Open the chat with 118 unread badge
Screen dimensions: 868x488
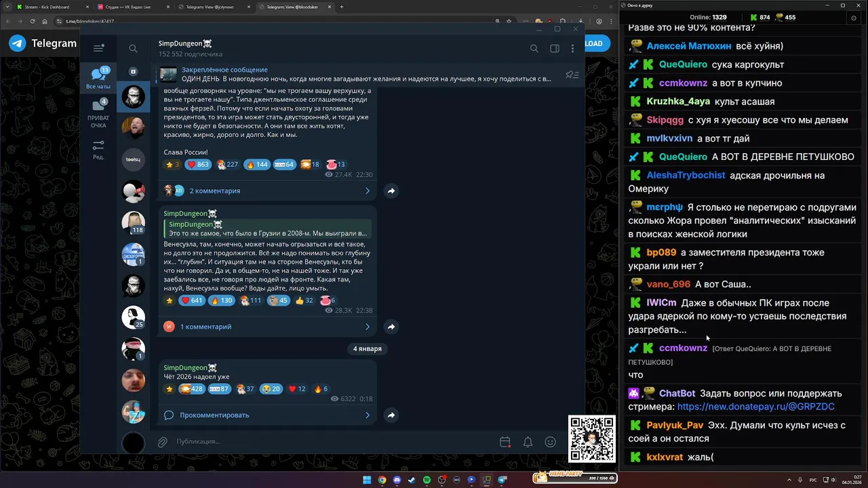(x=133, y=222)
